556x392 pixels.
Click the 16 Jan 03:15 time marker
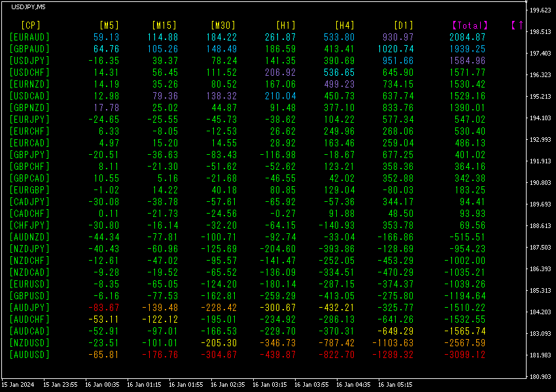pyautogui.click(x=269, y=385)
